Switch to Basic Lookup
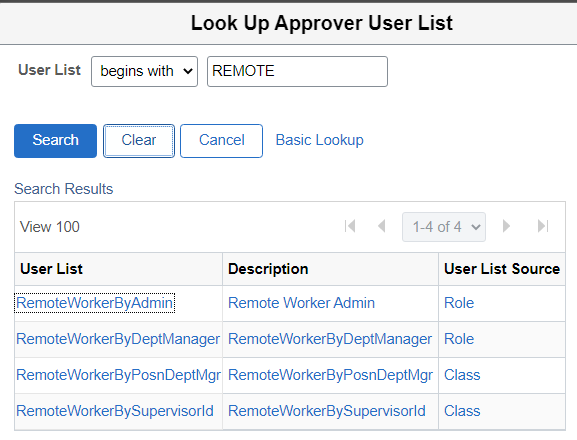This screenshot has width=577, height=440. pos(319,140)
